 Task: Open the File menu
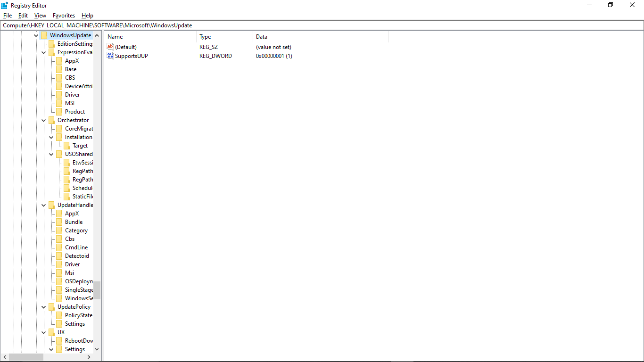point(8,16)
